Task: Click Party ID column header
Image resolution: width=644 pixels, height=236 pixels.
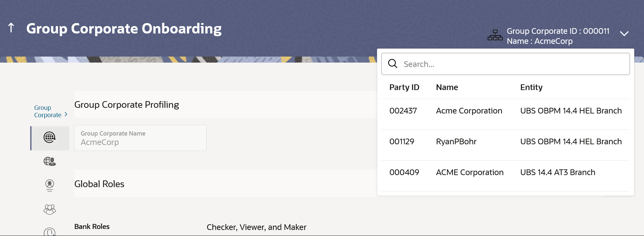Action: click(x=404, y=87)
